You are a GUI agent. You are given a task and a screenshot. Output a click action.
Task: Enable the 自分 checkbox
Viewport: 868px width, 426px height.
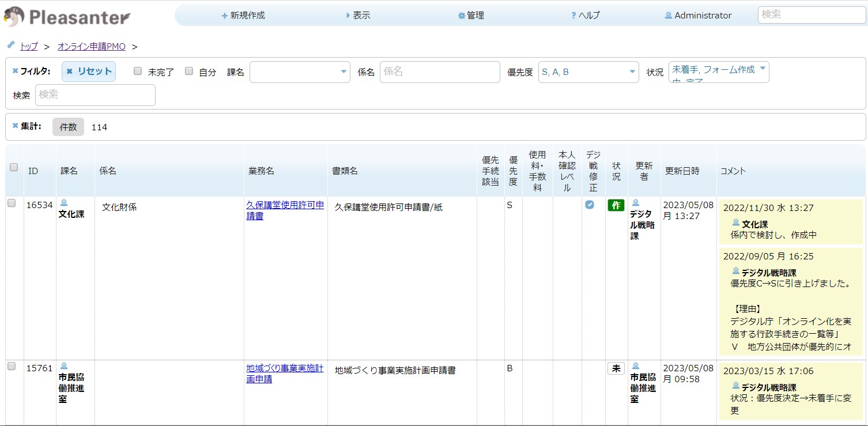pyautogui.click(x=188, y=71)
